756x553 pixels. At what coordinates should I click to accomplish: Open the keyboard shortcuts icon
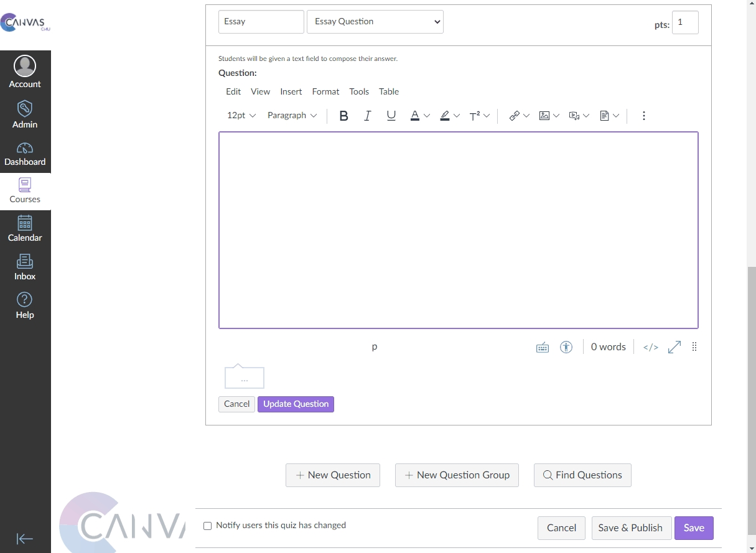(543, 347)
